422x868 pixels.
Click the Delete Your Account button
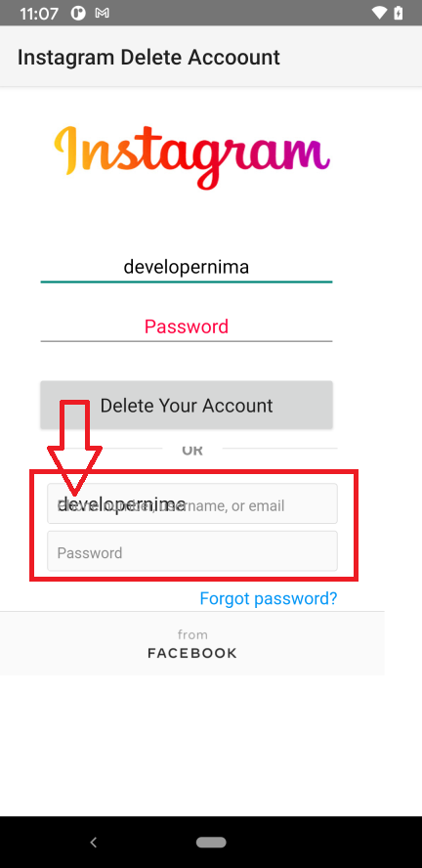coord(187,406)
